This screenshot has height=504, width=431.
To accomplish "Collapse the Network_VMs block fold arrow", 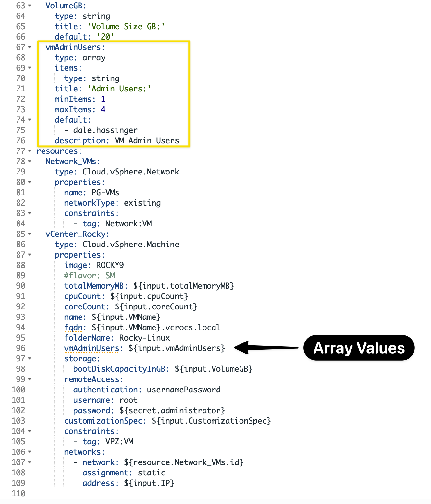I will pos(30,162).
